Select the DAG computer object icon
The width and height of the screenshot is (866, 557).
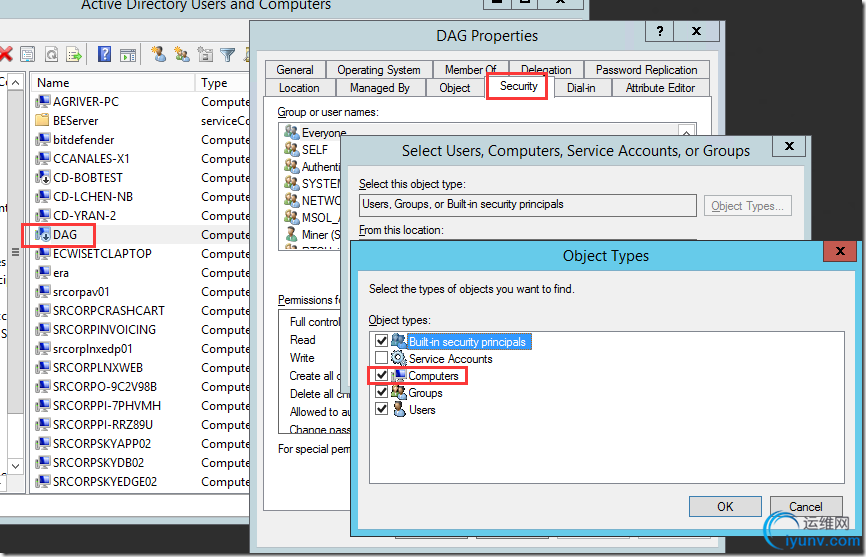43,235
